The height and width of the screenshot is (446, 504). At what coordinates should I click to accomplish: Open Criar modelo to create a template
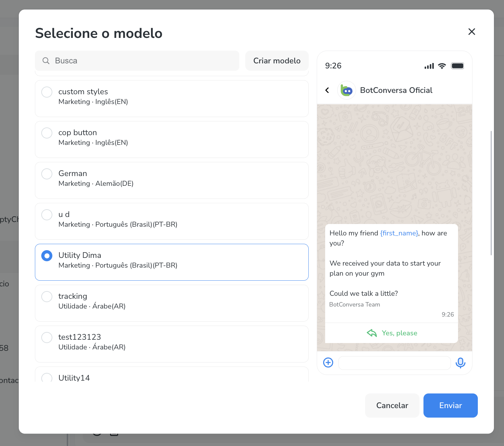pyautogui.click(x=277, y=61)
